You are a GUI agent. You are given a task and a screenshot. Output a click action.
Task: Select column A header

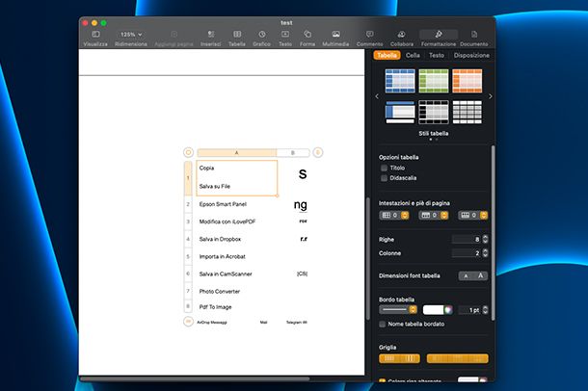pos(236,153)
